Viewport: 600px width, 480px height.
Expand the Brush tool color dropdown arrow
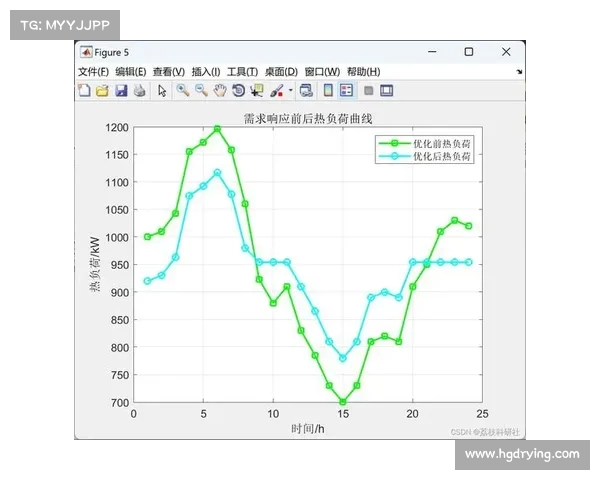(x=290, y=91)
